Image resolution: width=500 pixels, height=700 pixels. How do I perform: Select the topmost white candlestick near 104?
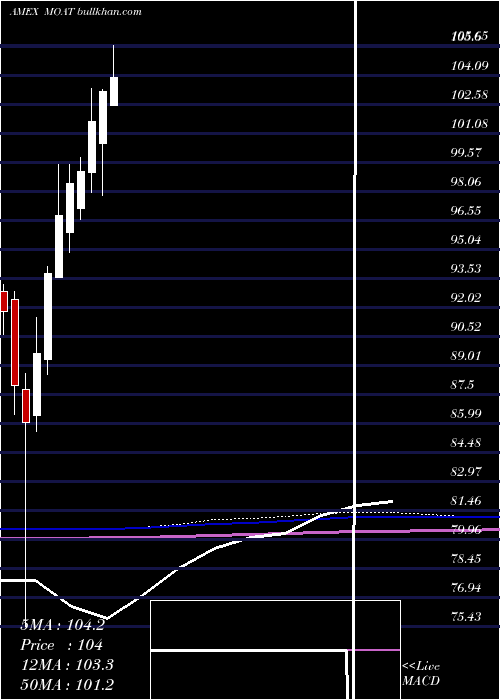[114, 92]
